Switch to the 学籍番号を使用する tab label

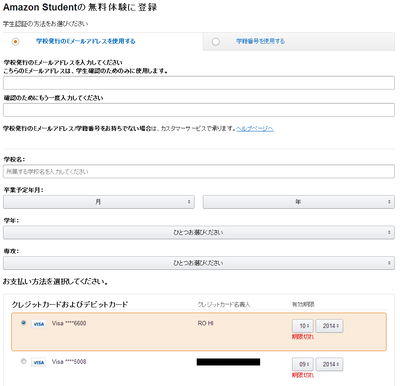tap(261, 41)
